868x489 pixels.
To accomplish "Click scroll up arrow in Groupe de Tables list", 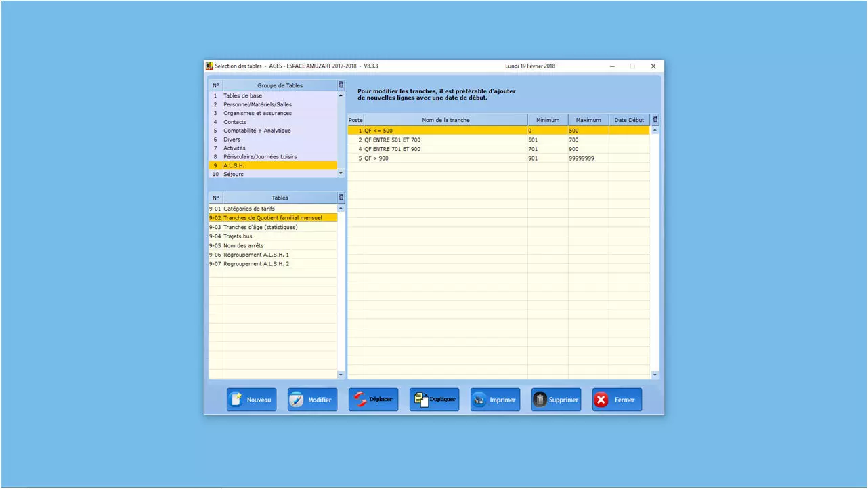I will pos(341,95).
